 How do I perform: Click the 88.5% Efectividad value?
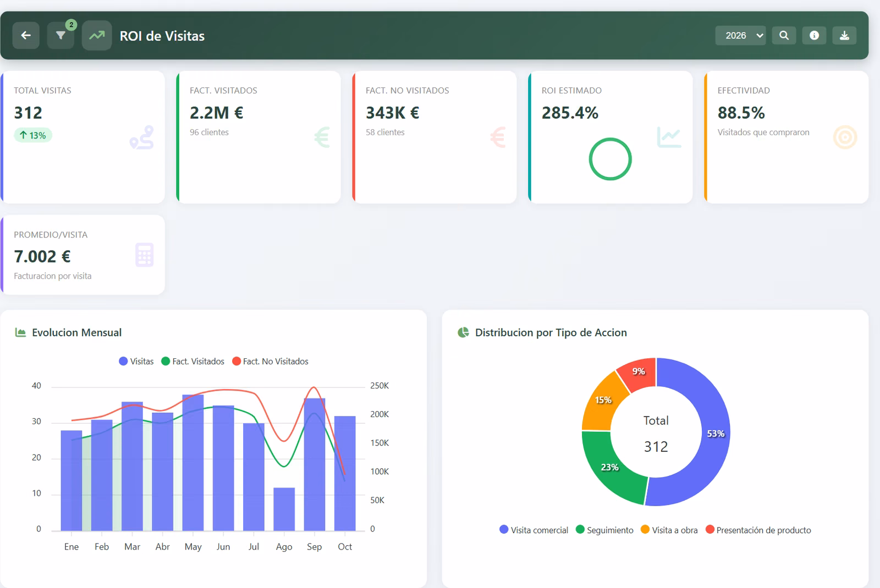point(741,113)
